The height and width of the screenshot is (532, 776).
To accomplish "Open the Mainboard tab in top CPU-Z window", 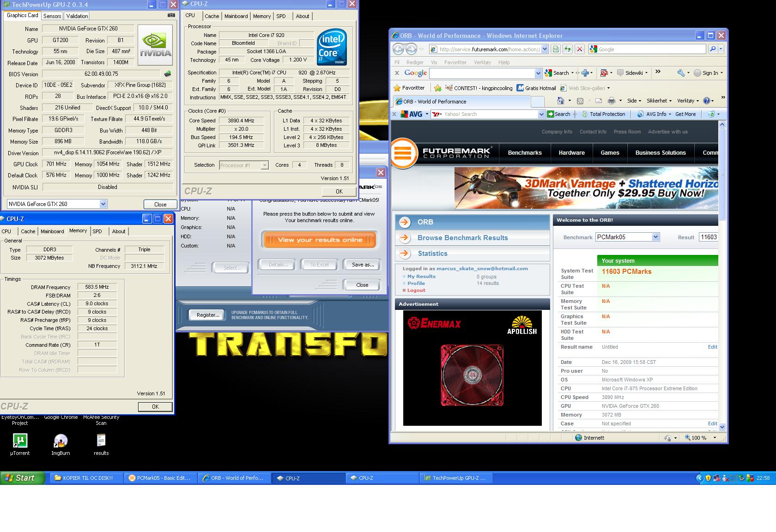I will point(236,16).
